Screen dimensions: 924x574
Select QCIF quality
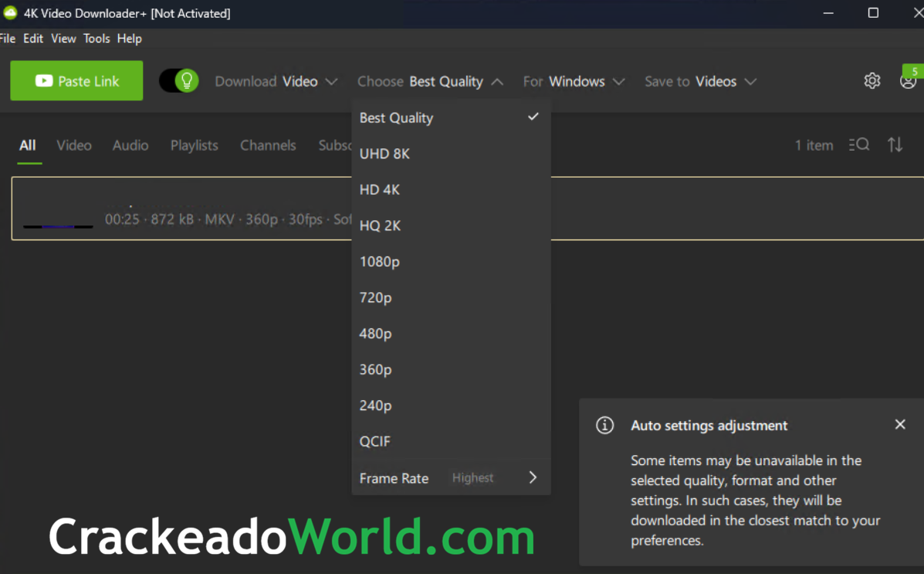(451, 442)
